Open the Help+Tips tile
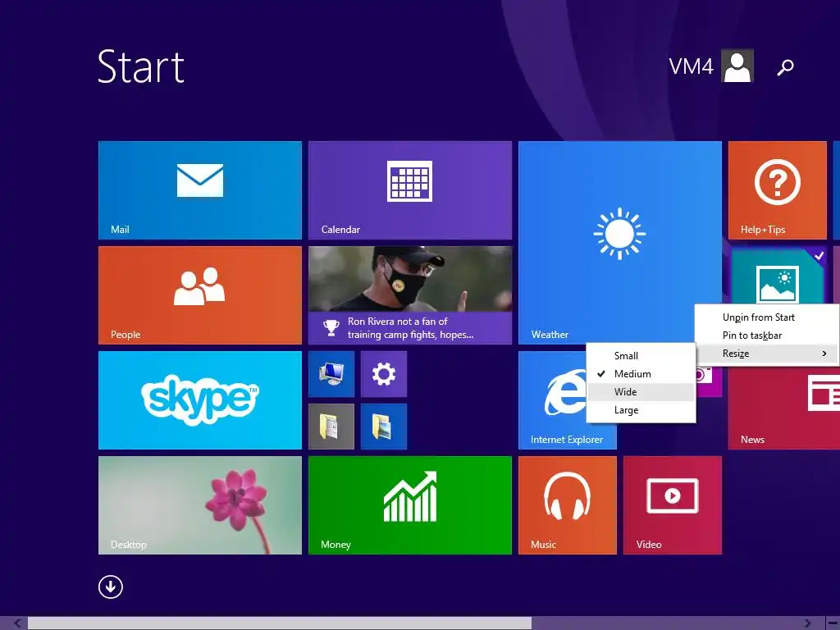 [x=778, y=190]
